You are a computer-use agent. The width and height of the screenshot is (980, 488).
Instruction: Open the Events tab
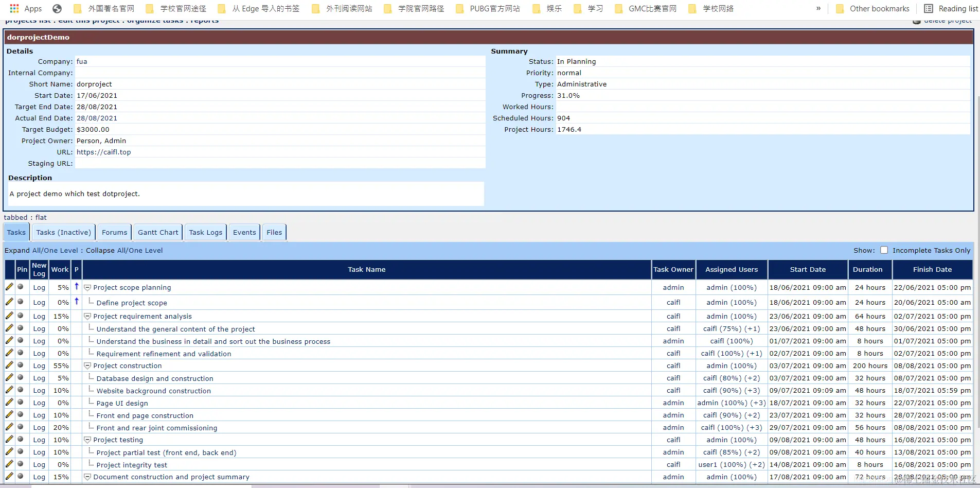244,232
